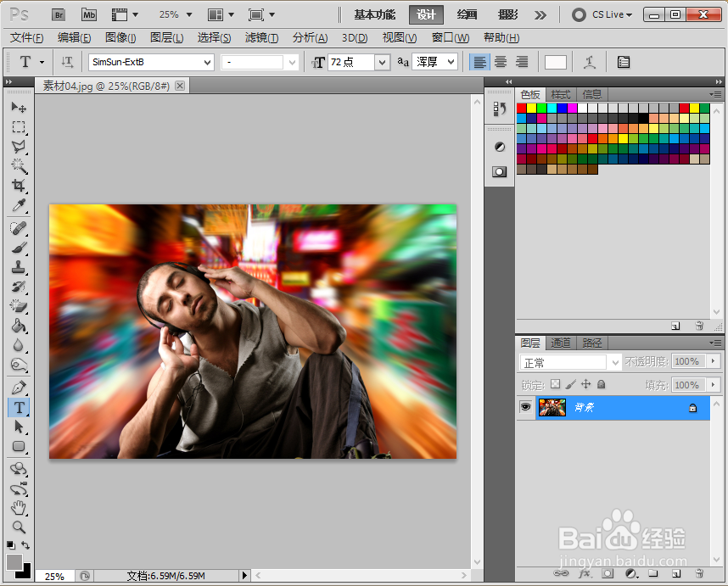Switch to the 设计 workspace
Screen dimensions: 728x586
[426, 15]
